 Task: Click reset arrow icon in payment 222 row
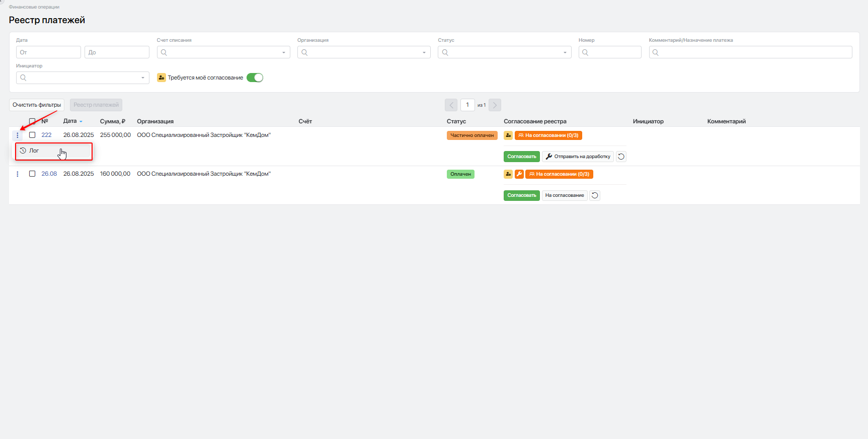621,157
